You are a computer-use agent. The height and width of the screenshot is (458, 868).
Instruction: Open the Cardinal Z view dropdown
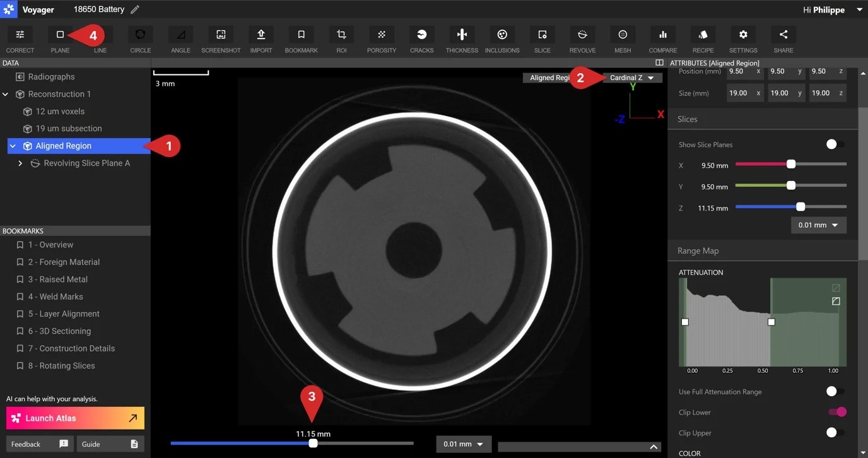tap(632, 78)
